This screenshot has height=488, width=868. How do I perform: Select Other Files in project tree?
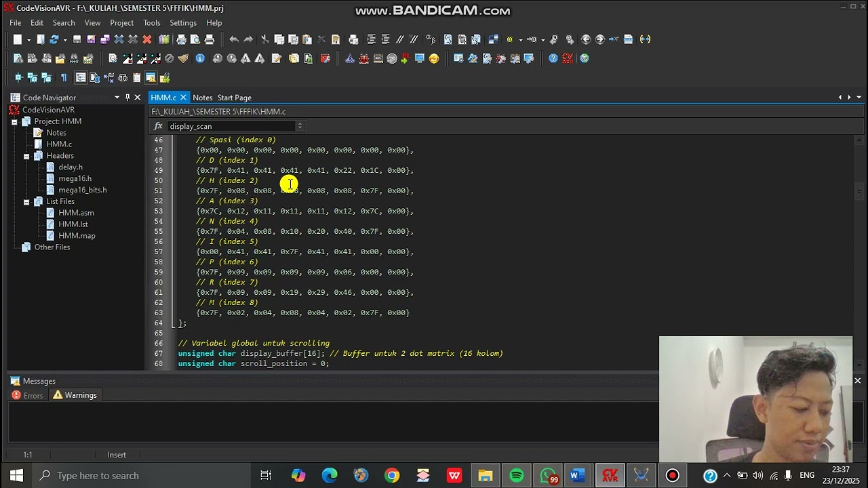click(52, 247)
